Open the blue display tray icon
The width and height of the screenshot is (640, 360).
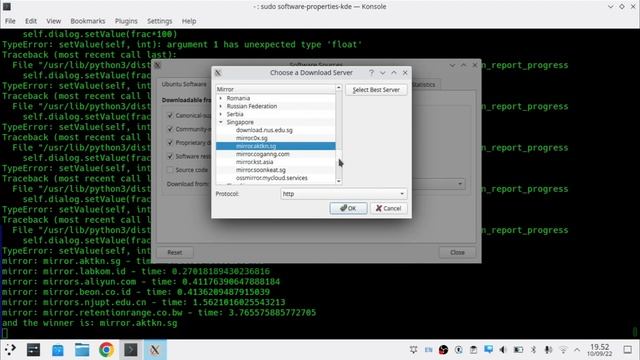[x=488, y=349]
